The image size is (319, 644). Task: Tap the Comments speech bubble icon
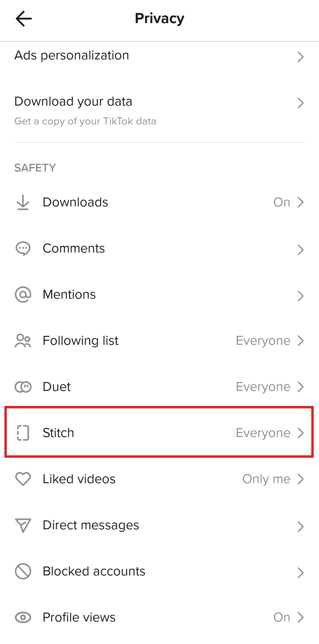(x=23, y=249)
